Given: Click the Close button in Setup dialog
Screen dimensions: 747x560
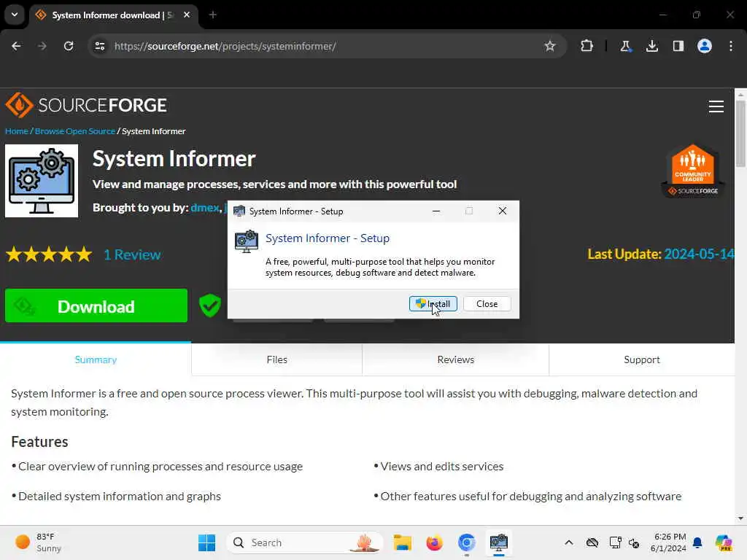Looking at the screenshot, I should click(487, 304).
